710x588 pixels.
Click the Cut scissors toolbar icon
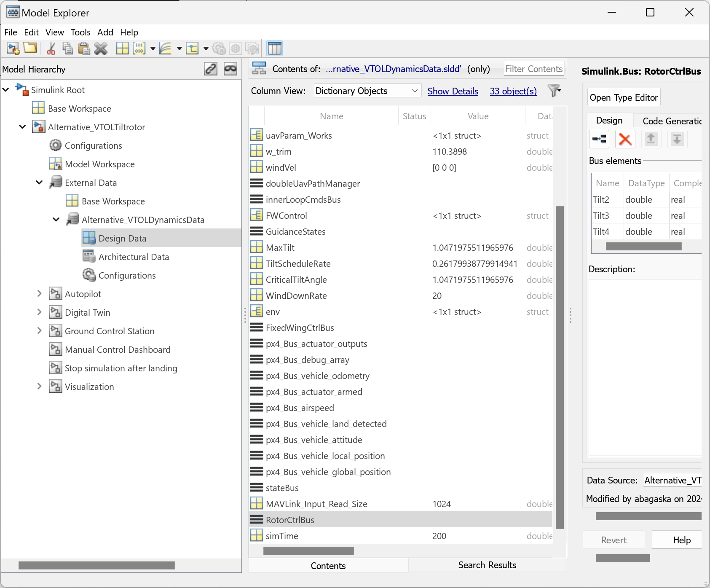pyautogui.click(x=51, y=48)
